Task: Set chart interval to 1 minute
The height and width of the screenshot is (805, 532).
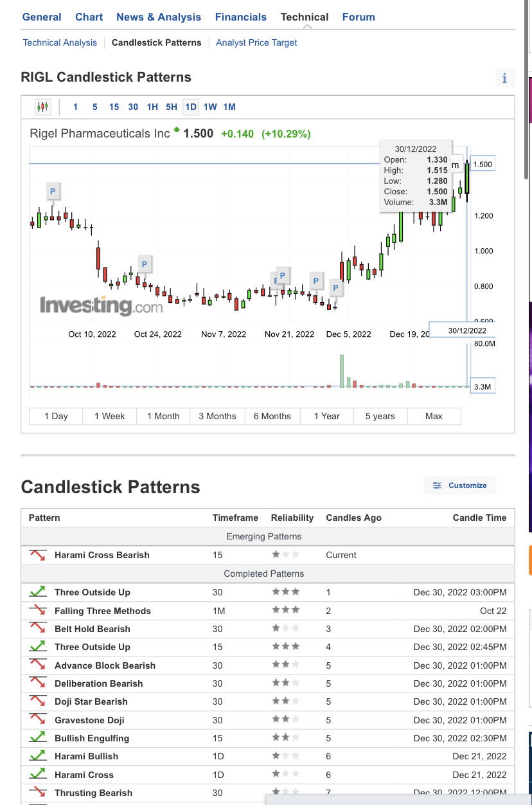Action: click(75, 107)
